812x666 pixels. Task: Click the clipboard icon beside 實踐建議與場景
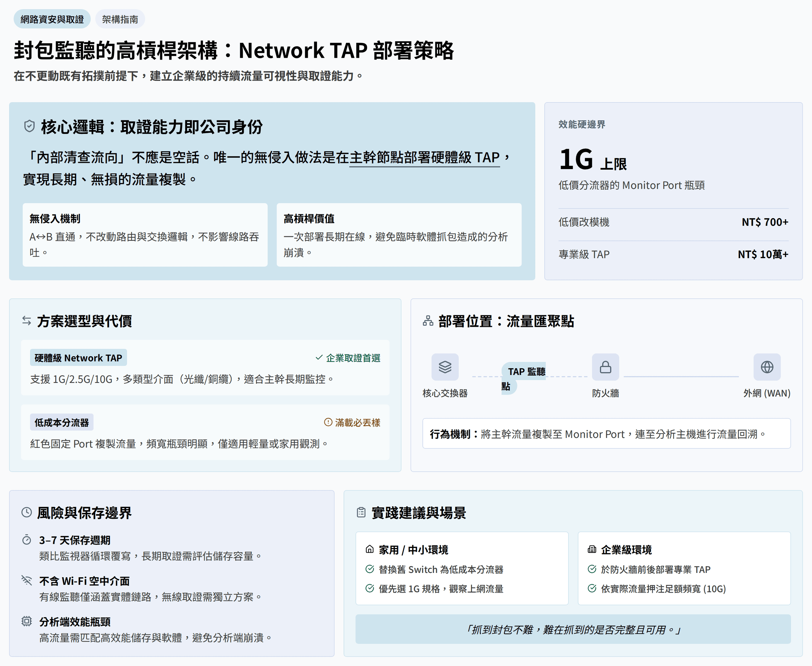point(361,512)
